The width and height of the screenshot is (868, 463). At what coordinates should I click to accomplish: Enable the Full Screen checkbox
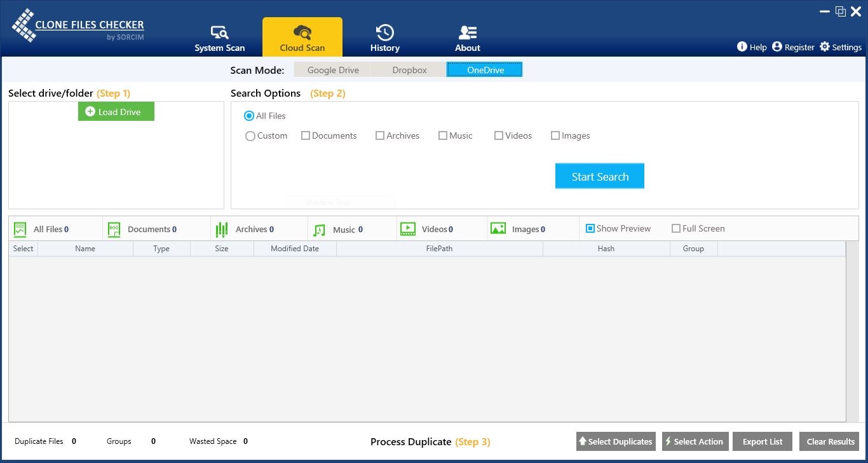pos(676,228)
